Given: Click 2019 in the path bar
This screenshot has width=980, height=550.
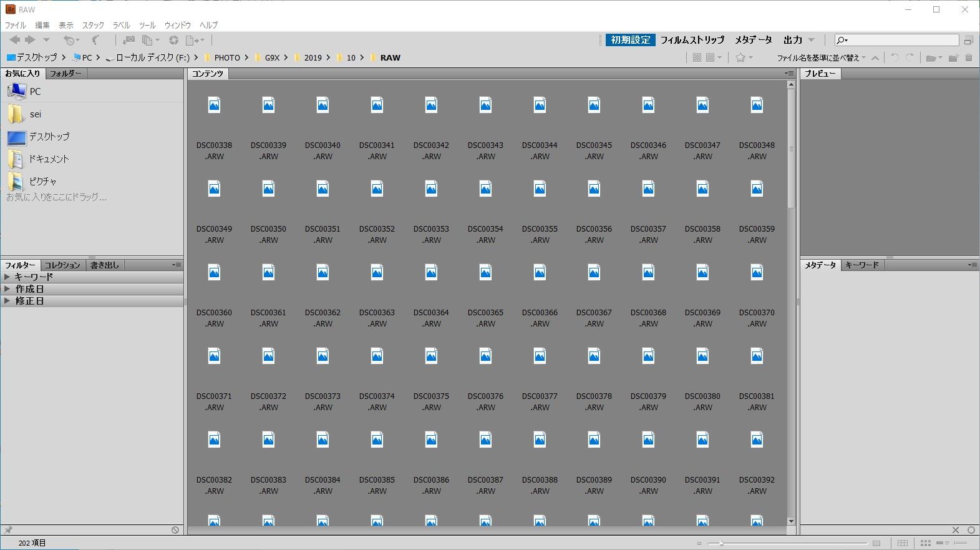Looking at the screenshot, I should [x=313, y=57].
